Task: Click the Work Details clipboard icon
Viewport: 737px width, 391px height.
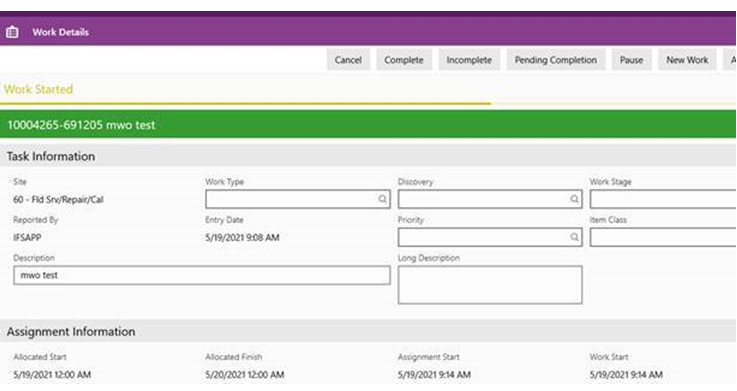Action: pos(12,32)
